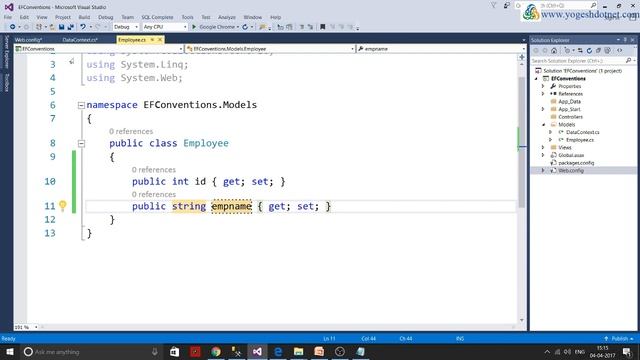Open the EFConventions project navigation dropdown
640x360 pixels.
coord(99,49)
